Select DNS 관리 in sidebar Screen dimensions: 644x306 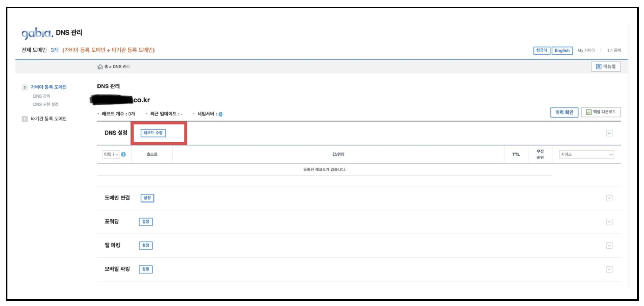(x=41, y=96)
